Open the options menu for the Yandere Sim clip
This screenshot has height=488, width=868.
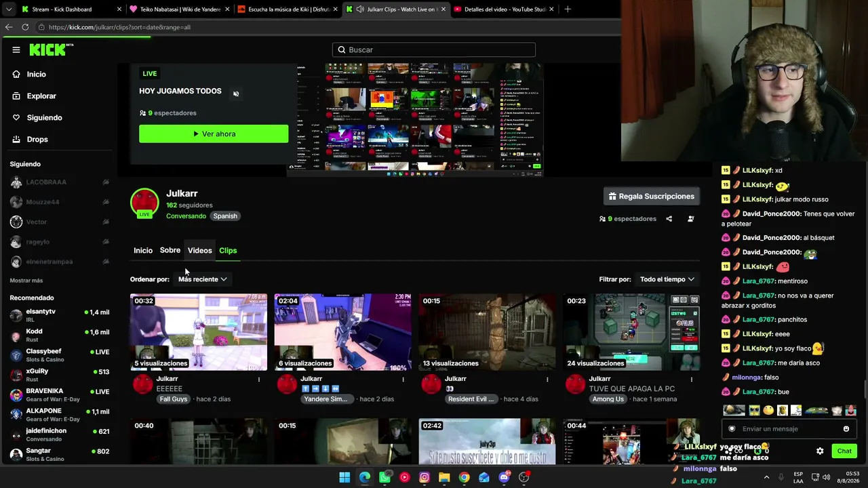403,380
